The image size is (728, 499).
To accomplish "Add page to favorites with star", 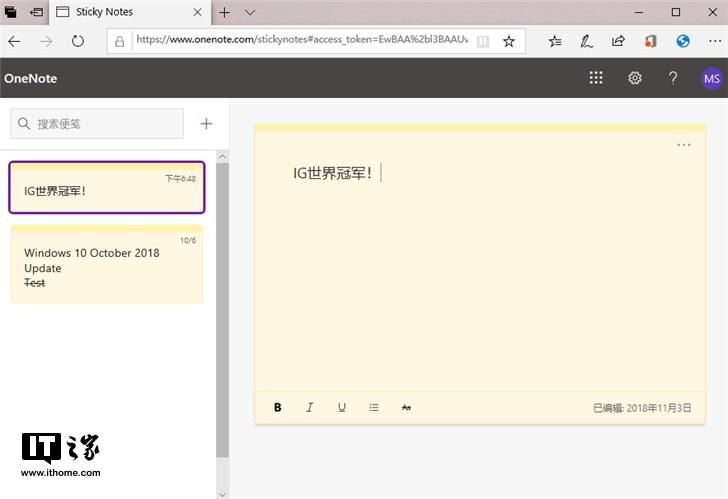I will pos(509,41).
